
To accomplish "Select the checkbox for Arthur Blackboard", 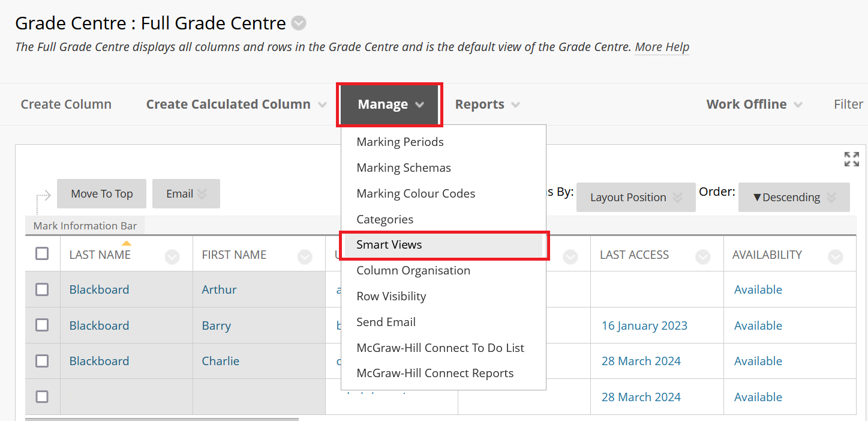I will [x=42, y=289].
